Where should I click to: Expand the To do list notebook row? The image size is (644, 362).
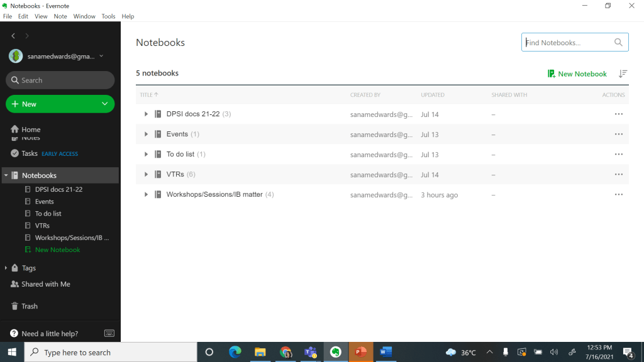[146, 154]
